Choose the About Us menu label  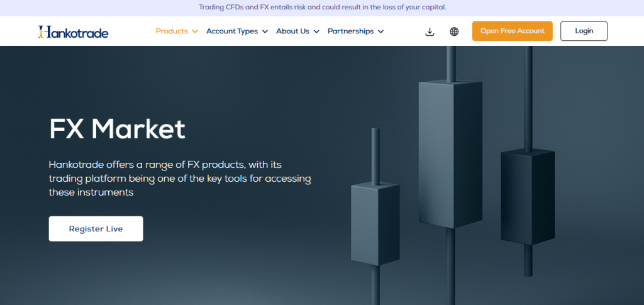pos(292,31)
